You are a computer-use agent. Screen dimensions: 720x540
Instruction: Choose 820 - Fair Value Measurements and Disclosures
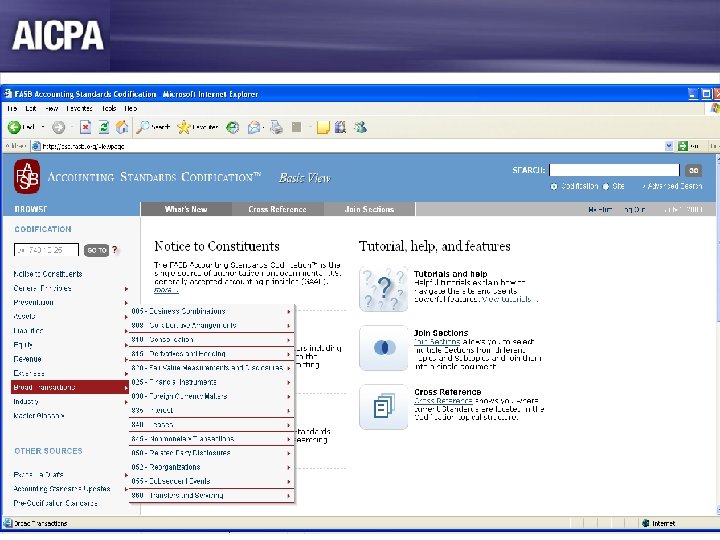click(x=212, y=368)
